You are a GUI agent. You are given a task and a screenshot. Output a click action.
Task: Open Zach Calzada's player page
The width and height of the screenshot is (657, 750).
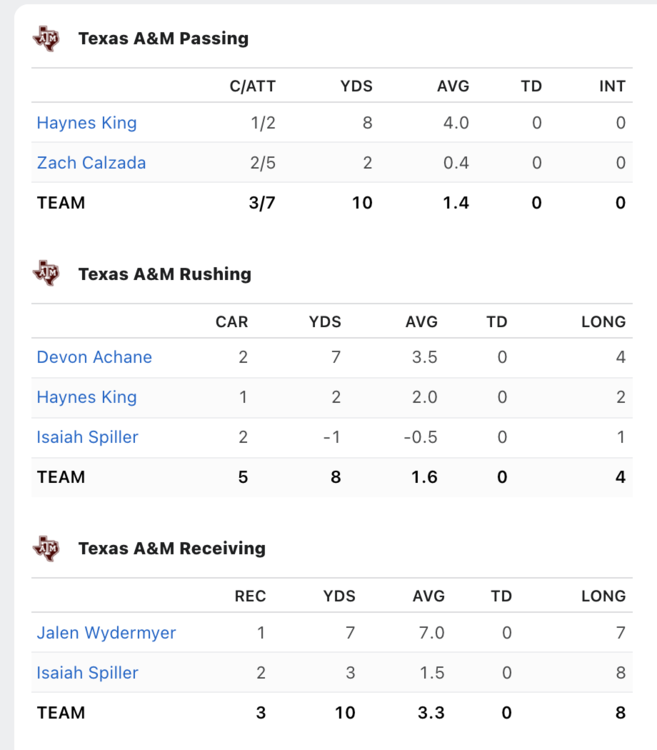coord(91,163)
